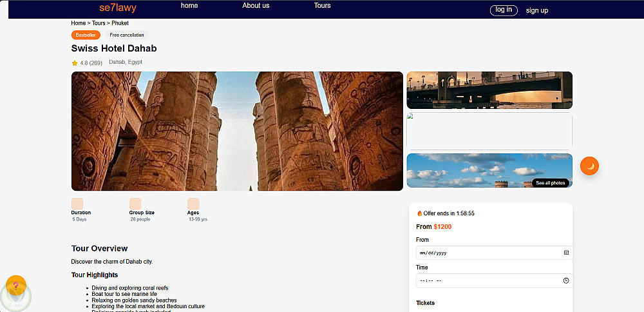Open See all photos

pyautogui.click(x=551, y=183)
